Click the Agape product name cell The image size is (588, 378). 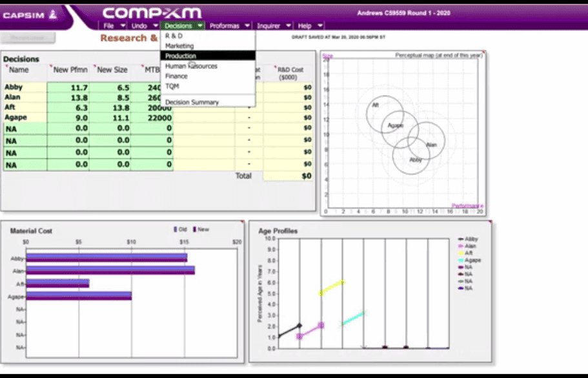pos(25,118)
